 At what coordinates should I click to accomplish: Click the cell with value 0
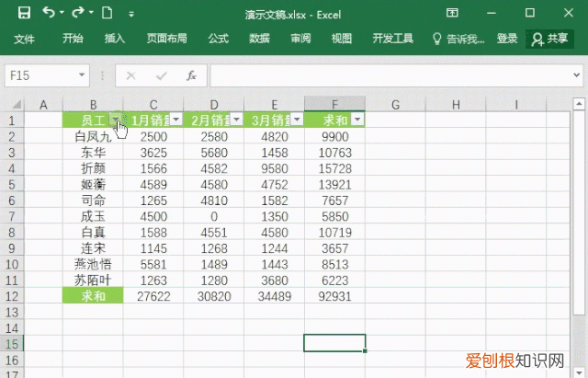pyautogui.click(x=214, y=216)
